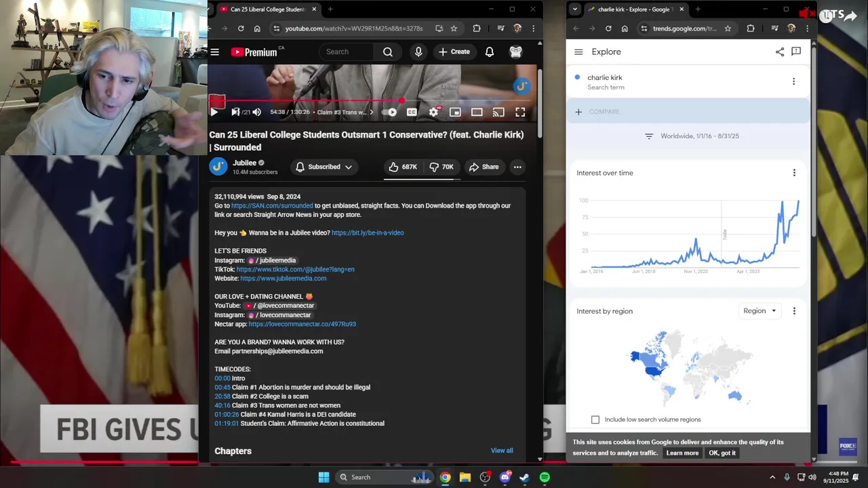Enter fullscreen in the video player

pyautogui.click(x=520, y=112)
